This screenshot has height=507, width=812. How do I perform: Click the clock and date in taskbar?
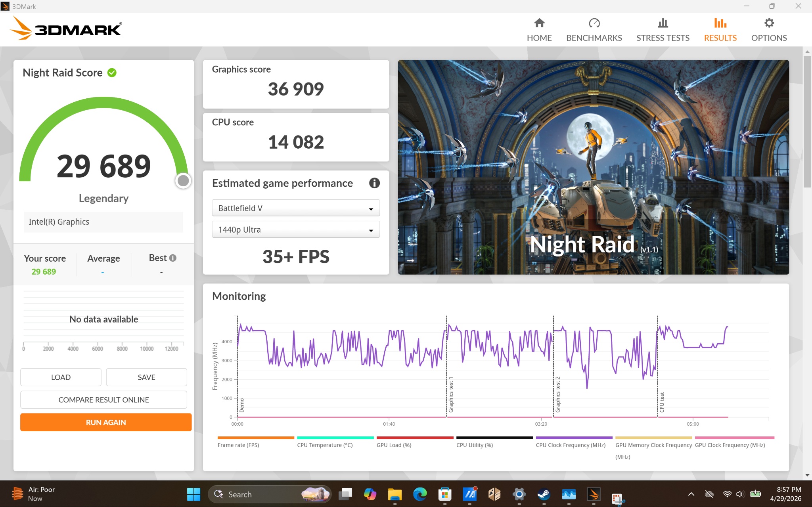[x=785, y=494]
